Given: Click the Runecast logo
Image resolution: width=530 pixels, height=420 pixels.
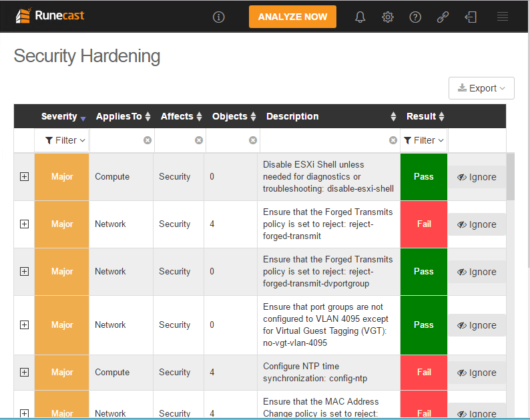Looking at the screenshot, I should click(50, 15).
